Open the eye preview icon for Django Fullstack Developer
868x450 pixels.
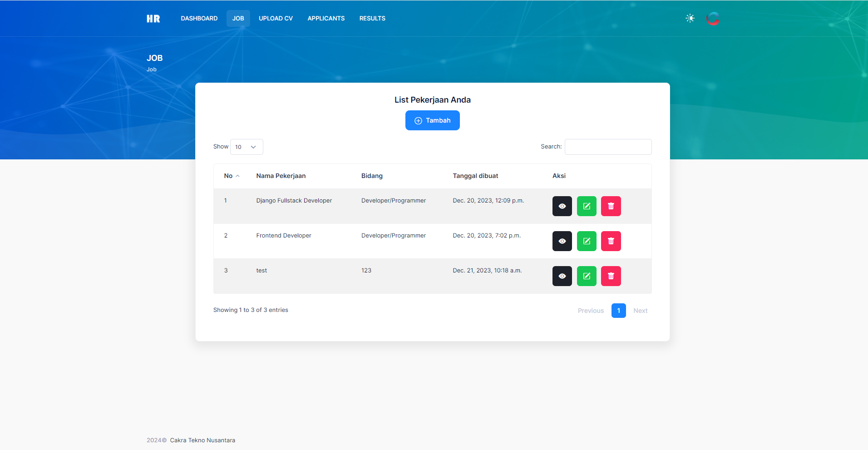click(562, 206)
